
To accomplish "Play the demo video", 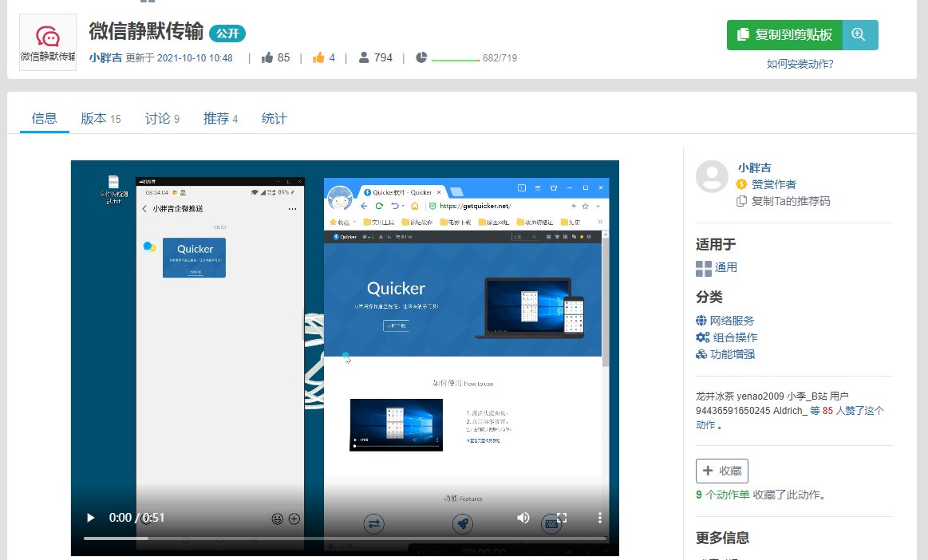I will pos(90,518).
